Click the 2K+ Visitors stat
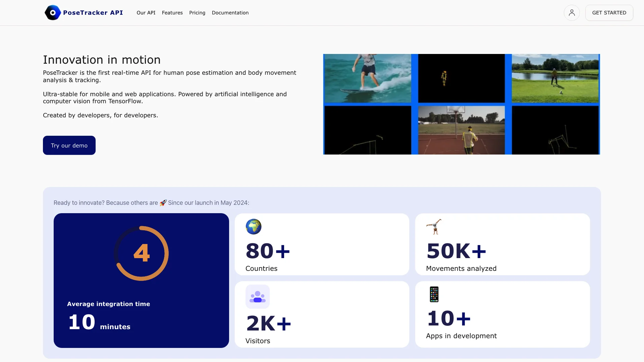The height and width of the screenshot is (362, 644). (x=322, y=314)
